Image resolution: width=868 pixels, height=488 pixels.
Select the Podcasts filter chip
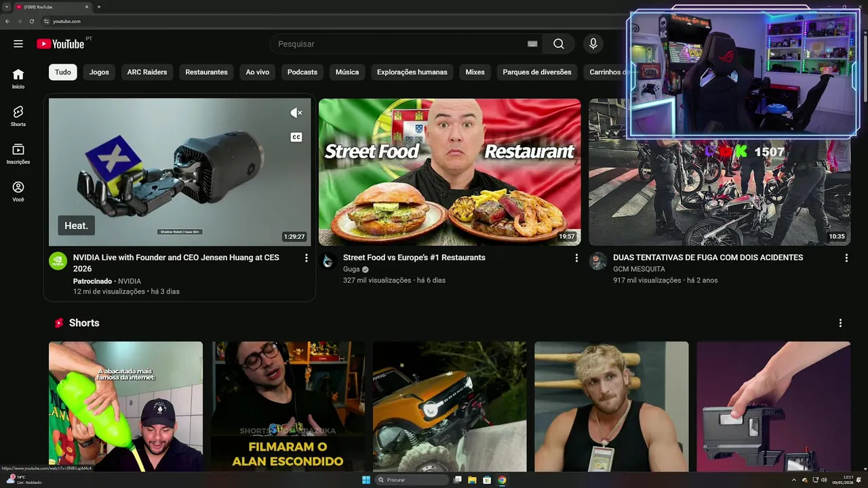pyautogui.click(x=302, y=72)
